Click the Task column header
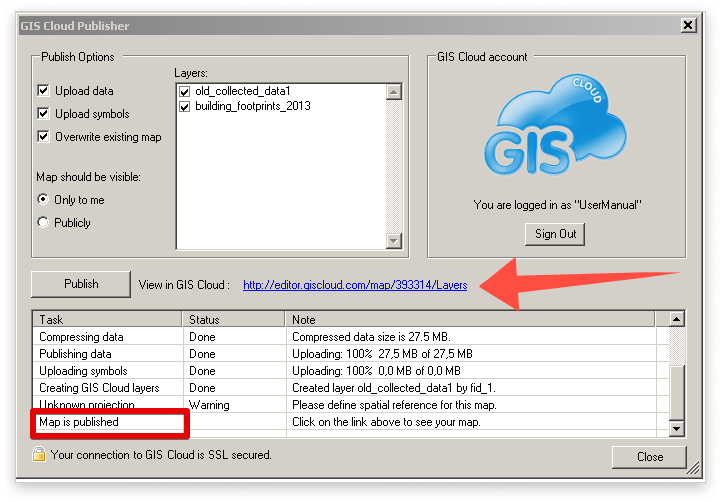This screenshot has height=502, width=721. (107, 319)
